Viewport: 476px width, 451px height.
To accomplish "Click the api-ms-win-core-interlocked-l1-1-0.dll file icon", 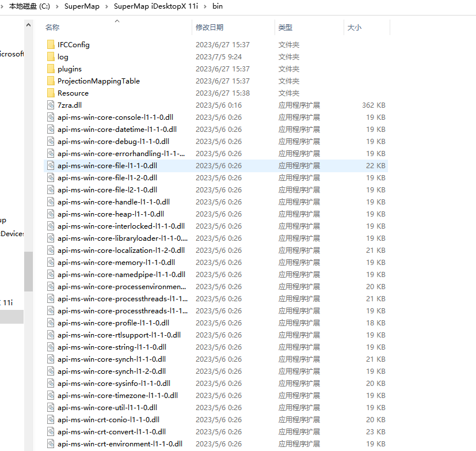I will (x=51, y=226).
